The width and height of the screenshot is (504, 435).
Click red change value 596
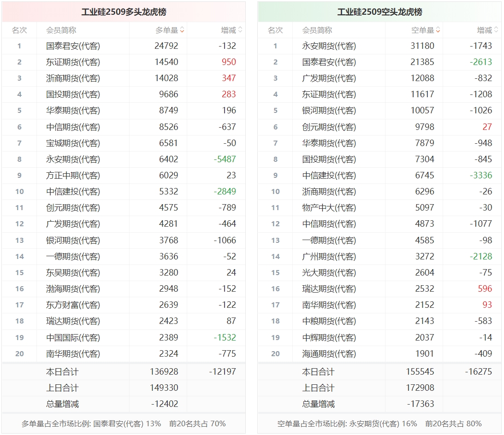485,288
